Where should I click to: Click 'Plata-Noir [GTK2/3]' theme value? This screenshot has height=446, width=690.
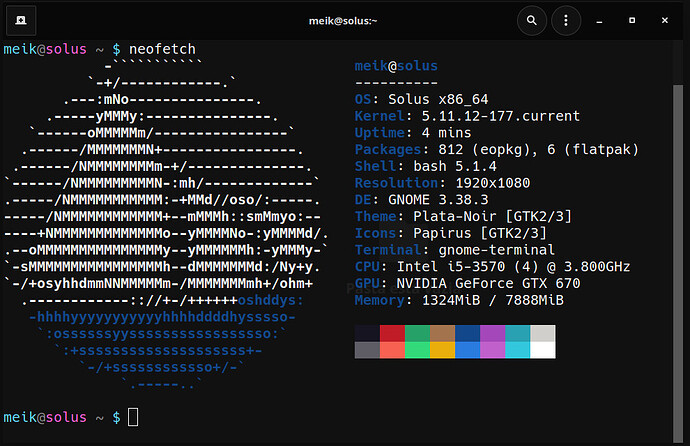pyautogui.click(x=492, y=216)
